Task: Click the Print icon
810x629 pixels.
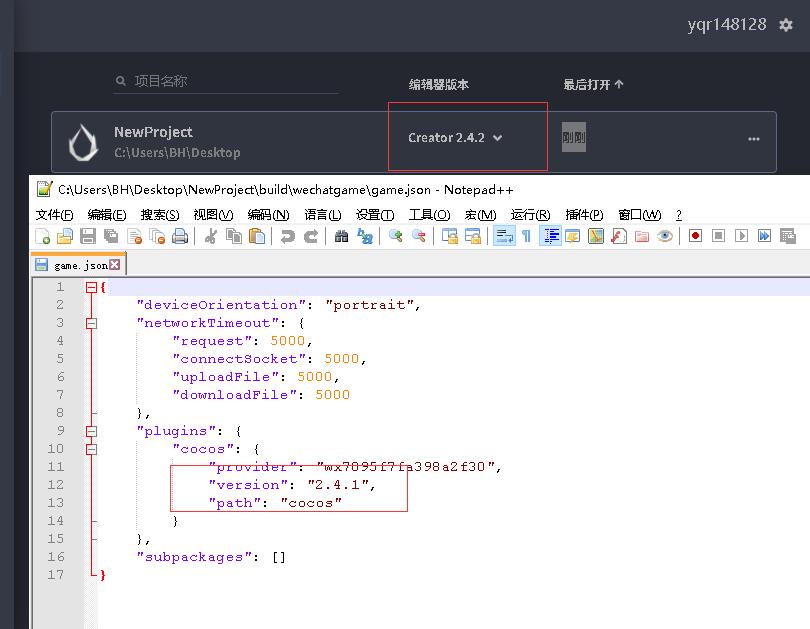Action: [180, 236]
